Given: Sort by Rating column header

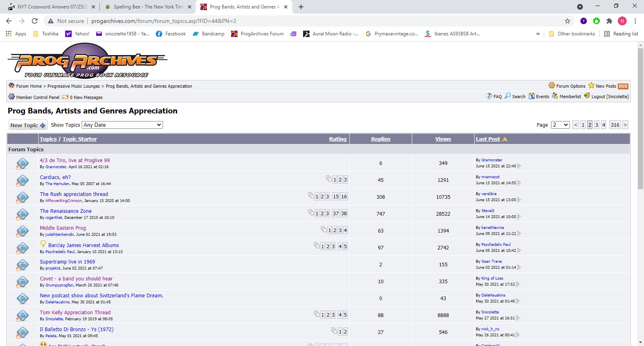Looking at the screenshot, I should tap(338, 139).
